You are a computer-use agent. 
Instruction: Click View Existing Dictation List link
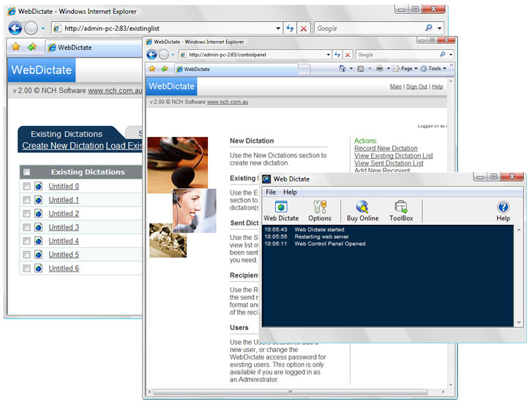(394, 156)
